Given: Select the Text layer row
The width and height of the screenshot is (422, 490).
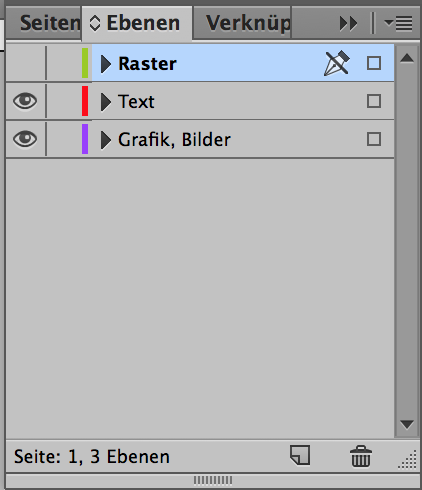Looking at the screenshot, I should 200,101.
